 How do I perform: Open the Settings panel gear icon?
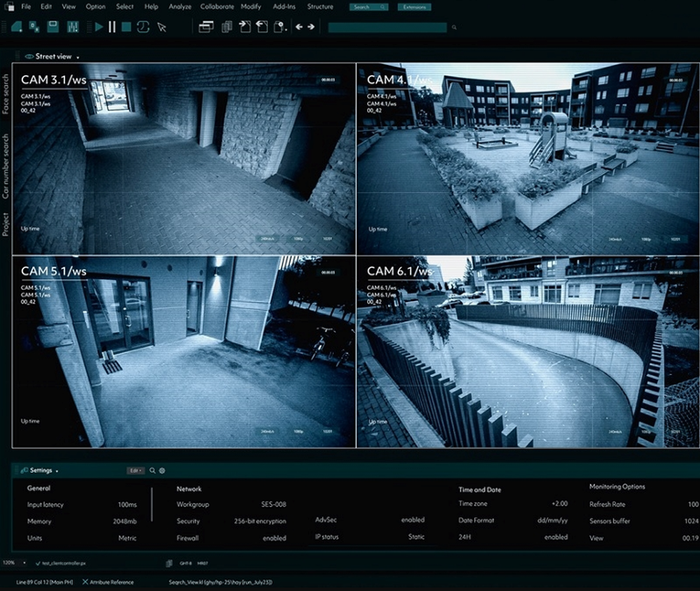coord(162,470)
